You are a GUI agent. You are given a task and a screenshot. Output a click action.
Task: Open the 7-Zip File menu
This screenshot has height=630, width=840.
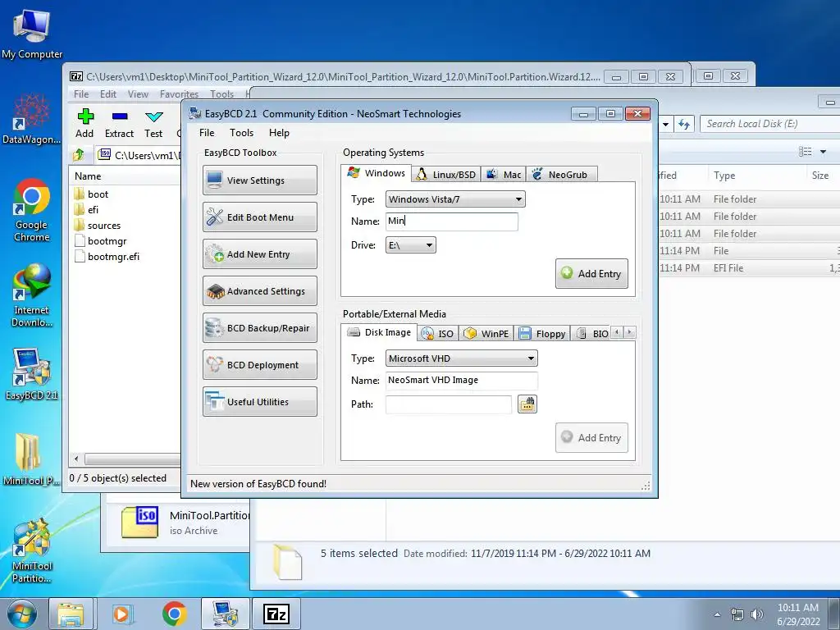point(81,94)
